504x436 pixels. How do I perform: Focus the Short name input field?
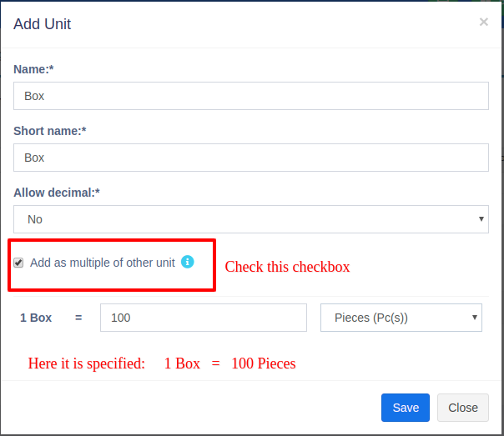tap(250, 158)
